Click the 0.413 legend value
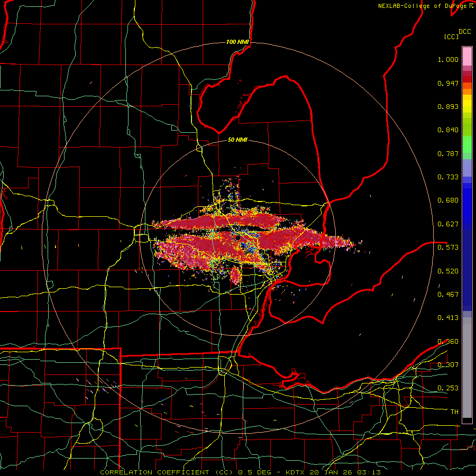Screen dimensions: 476x476 [448, 318]
